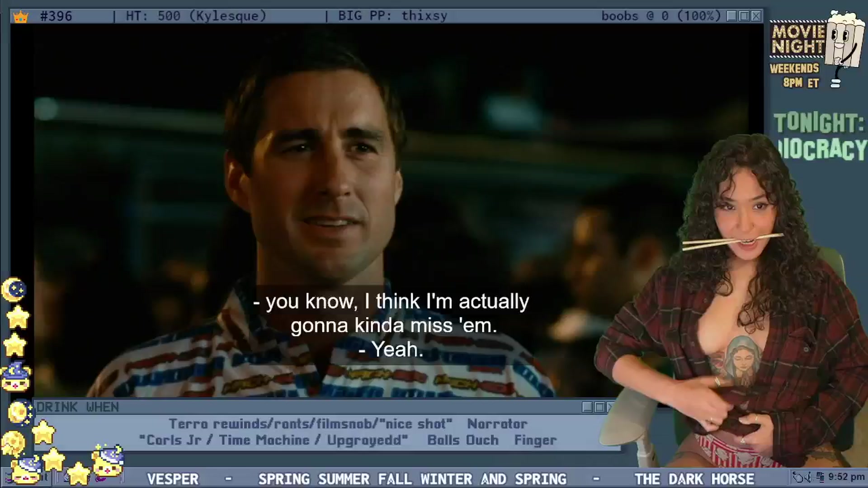Screen dimensions: 868x488
Task: Click the crown icon beside #396
Action: 20,17
